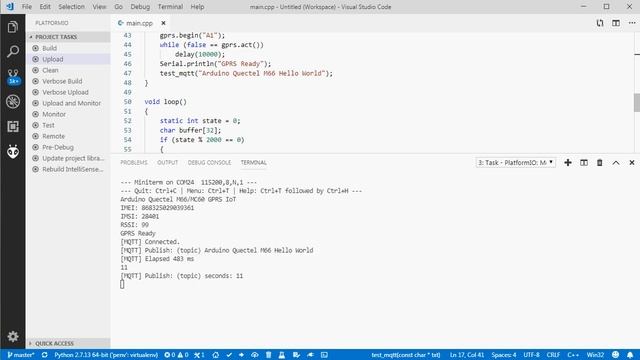Open editor more actions ellipsis
Screen dimensions: 640x360
point(631,23)
